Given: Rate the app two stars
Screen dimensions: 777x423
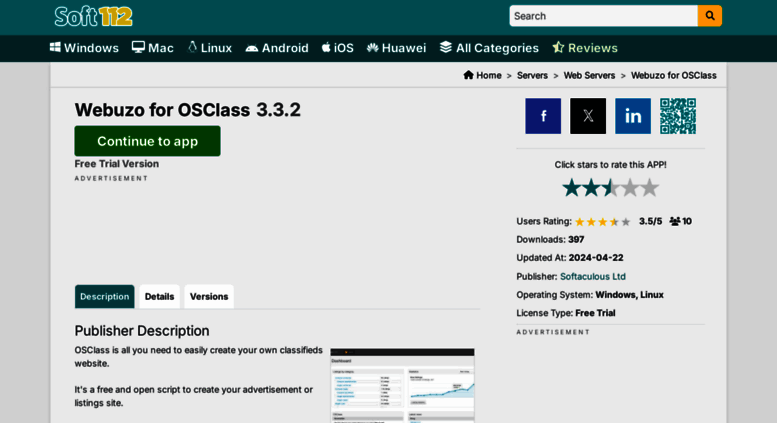Looking at the screenshot, I should 591,188.
